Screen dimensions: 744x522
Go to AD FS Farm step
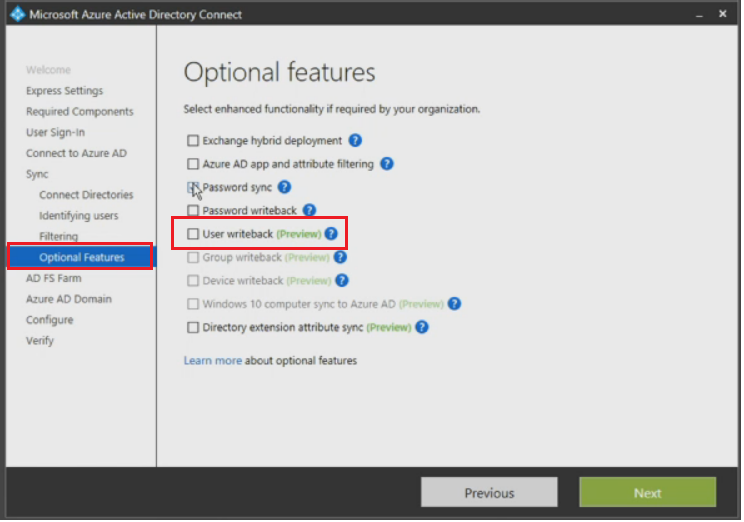pos(54,278)
